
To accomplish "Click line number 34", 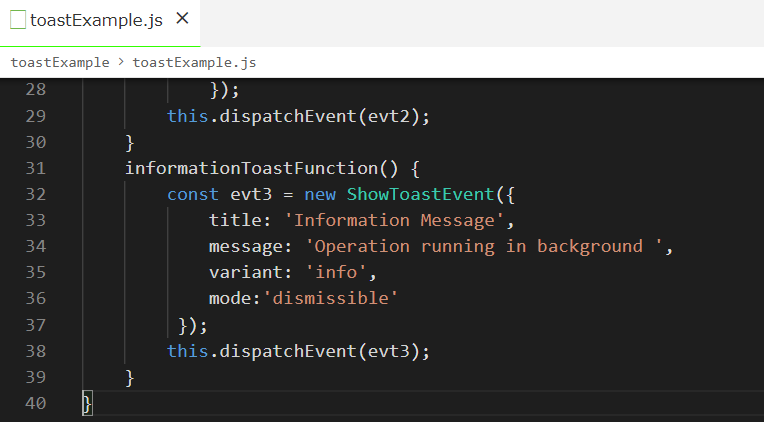I will [36, 247].
